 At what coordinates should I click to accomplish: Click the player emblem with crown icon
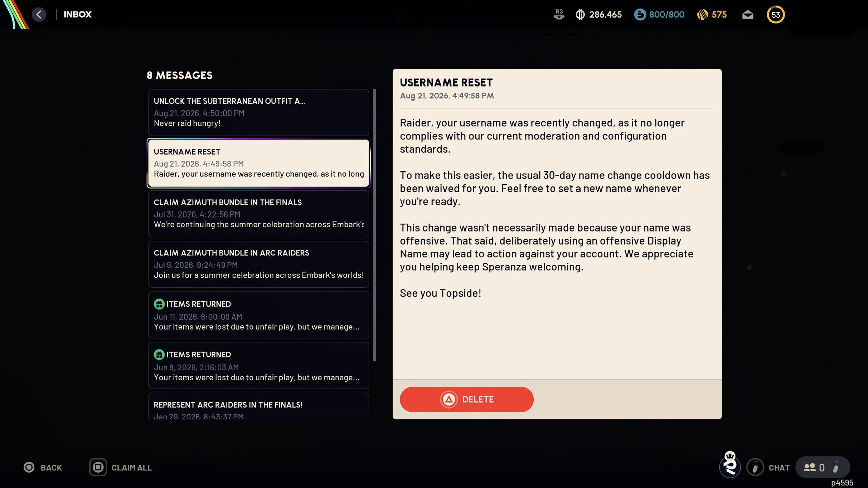click(729, 464)
